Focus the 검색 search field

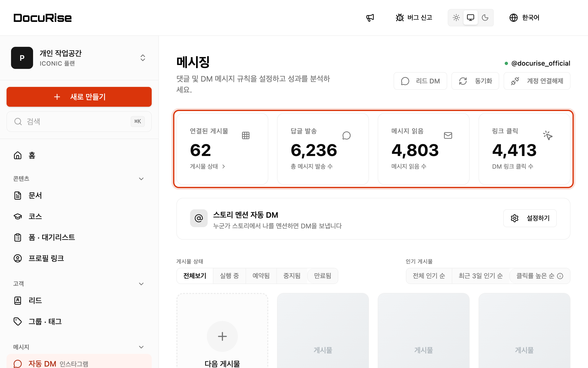click(79, 121)
